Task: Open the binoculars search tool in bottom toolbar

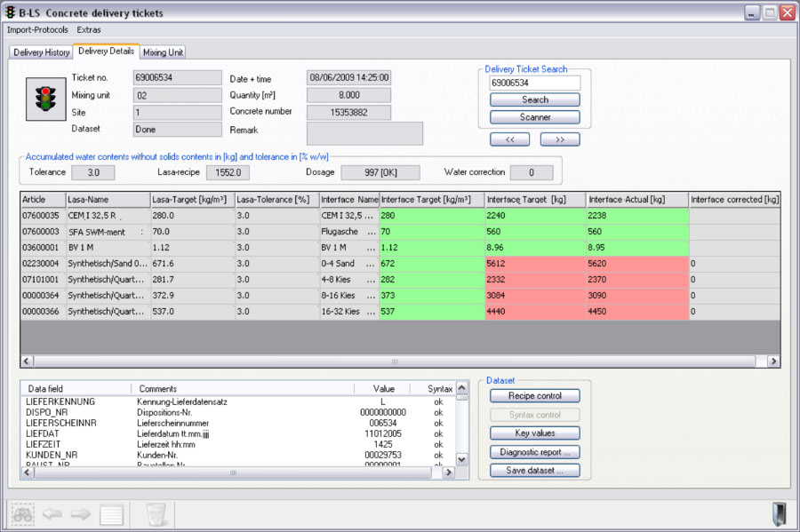Action: 22,514
